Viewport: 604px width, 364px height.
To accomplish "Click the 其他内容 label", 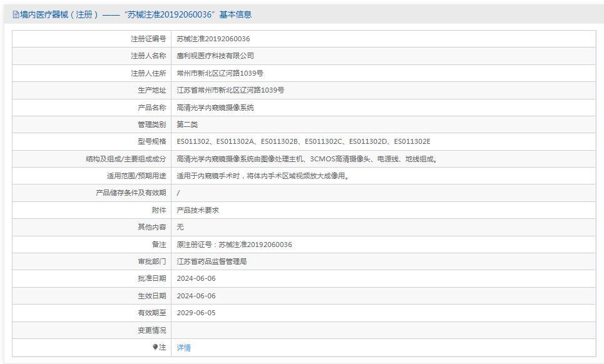I will pos(151,227).
